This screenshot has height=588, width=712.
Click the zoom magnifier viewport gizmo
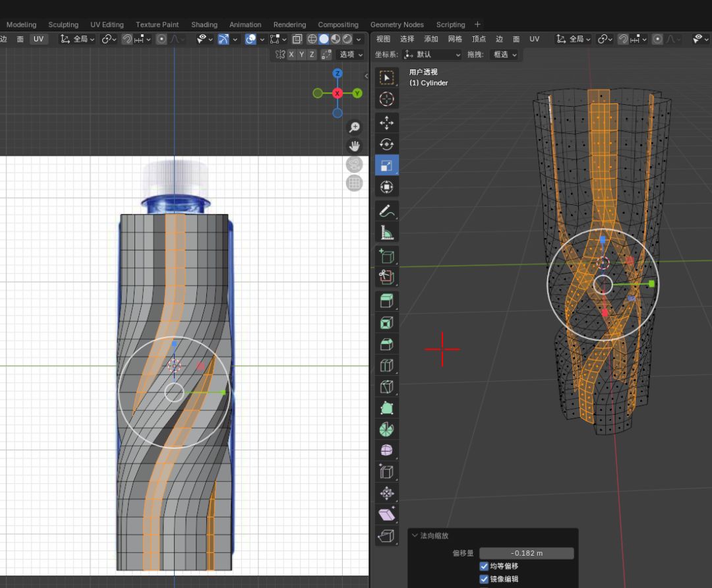point(355,127)
